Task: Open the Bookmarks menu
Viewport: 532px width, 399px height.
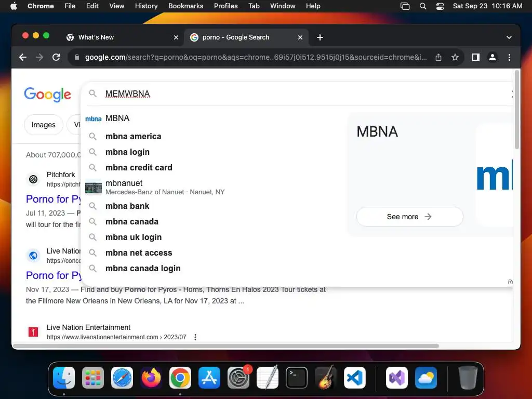Action: (185, 6)
